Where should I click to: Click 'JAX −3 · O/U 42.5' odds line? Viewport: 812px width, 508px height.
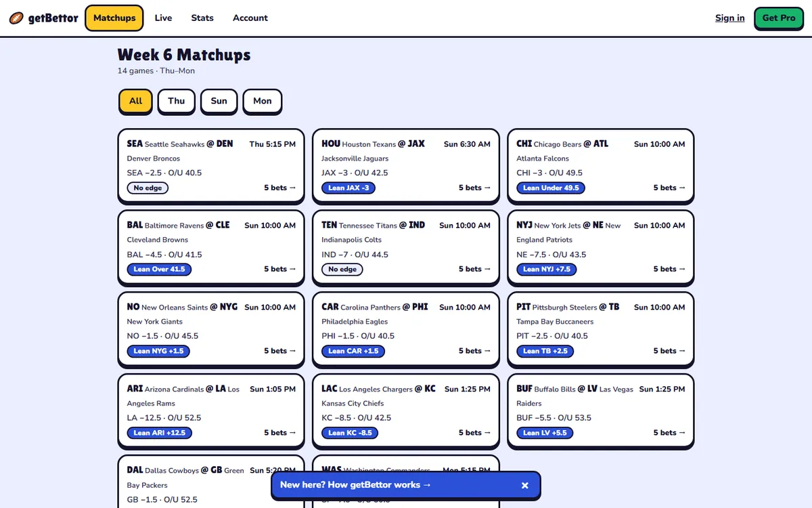coord(355,173)
